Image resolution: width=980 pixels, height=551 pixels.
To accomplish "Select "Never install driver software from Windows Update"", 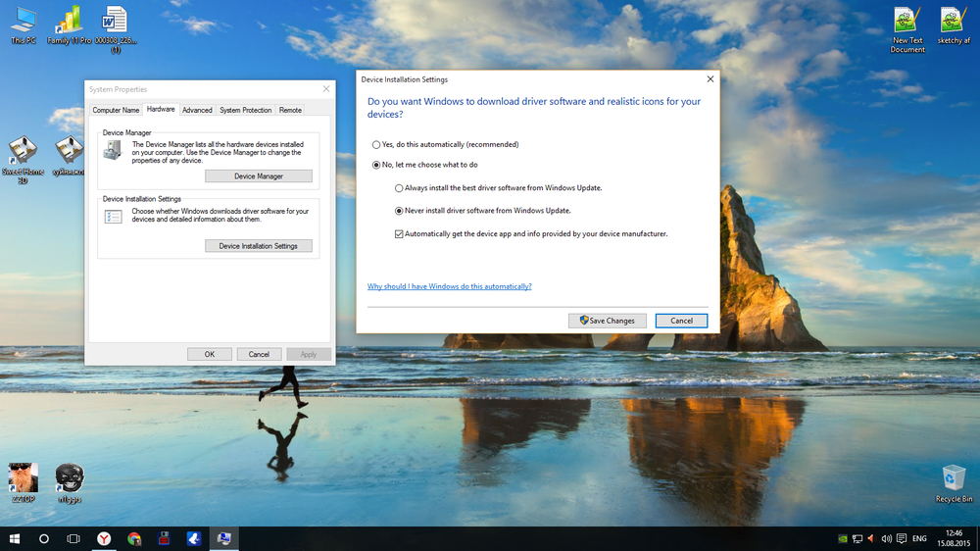I will click(x=399, y=211).
